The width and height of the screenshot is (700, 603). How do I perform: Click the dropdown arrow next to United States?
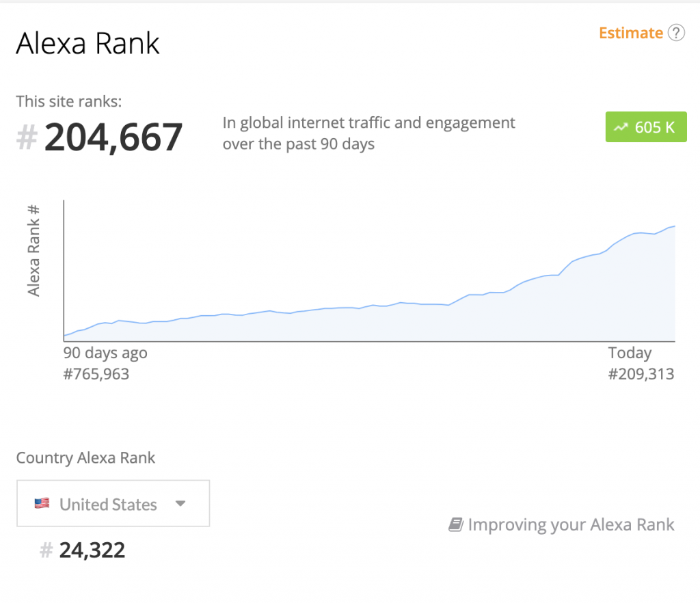coord(180,503)
